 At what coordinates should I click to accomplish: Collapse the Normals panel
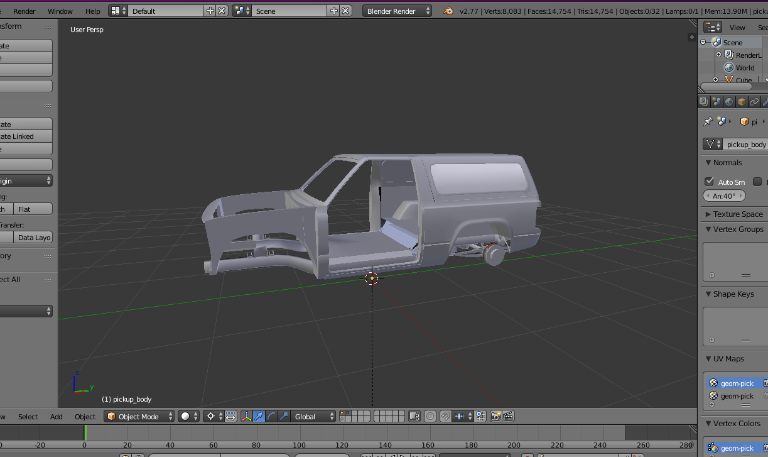729,162
